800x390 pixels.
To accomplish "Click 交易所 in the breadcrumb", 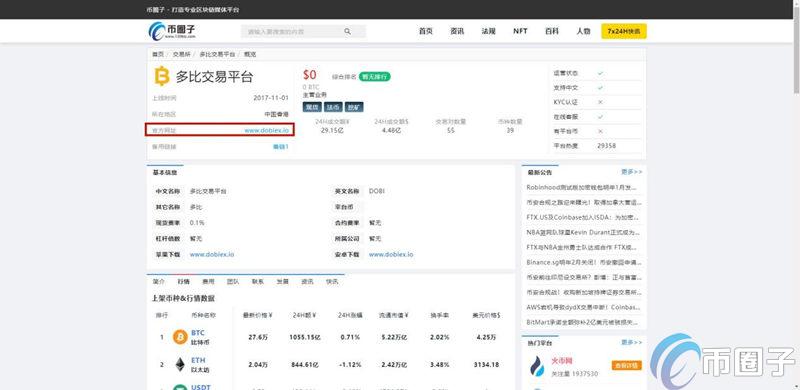I will point(181,54).
